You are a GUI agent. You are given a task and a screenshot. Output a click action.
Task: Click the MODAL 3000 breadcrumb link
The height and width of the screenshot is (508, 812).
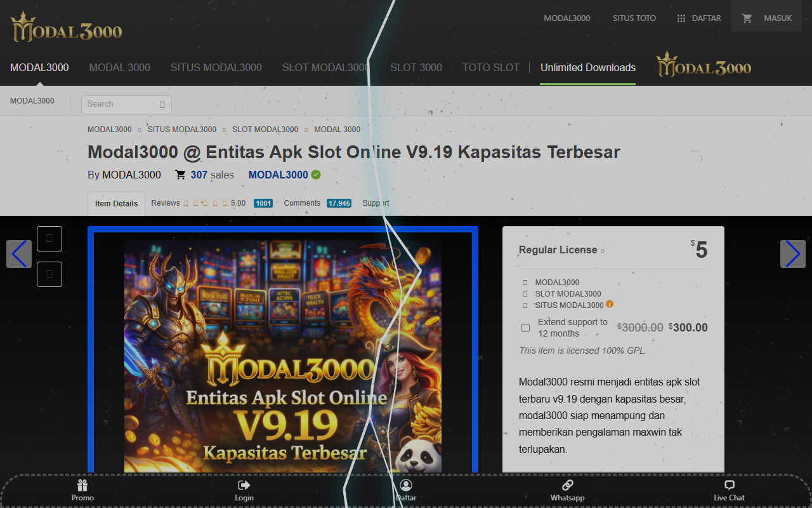(x=337, y=130)
